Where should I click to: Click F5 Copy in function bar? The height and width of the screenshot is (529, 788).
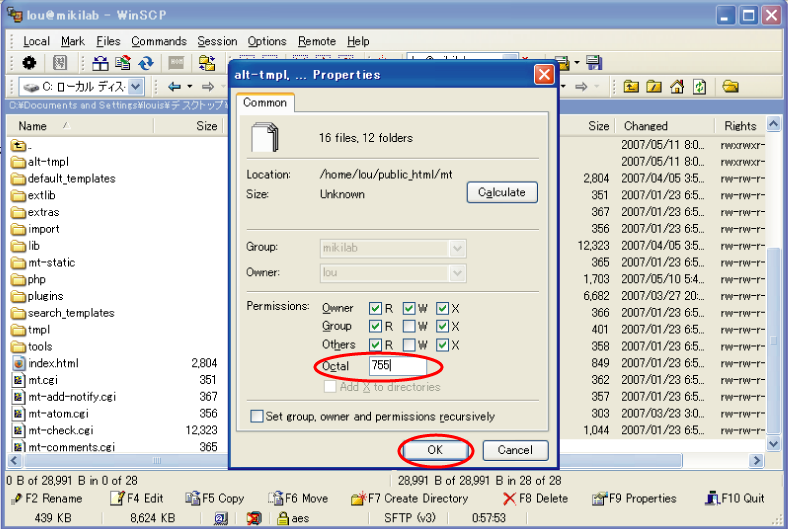pyautogui.click(x=215, y=498)
